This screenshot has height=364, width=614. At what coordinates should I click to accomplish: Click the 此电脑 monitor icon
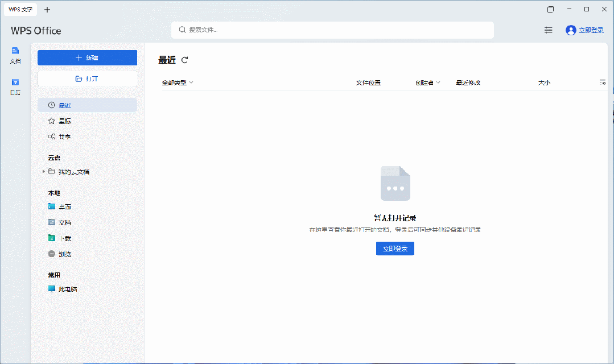pos(52,289)
